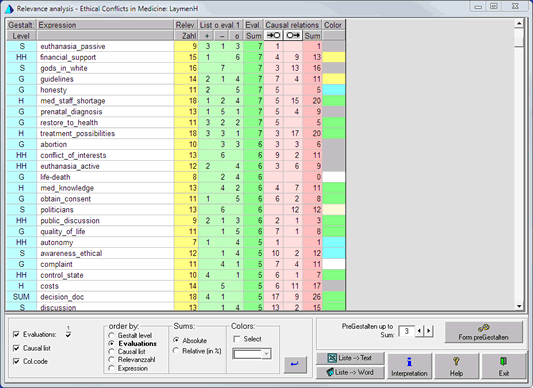Order by Gestalt level
This screenshot has height=388, width=533.
click(x=111, y=335)
